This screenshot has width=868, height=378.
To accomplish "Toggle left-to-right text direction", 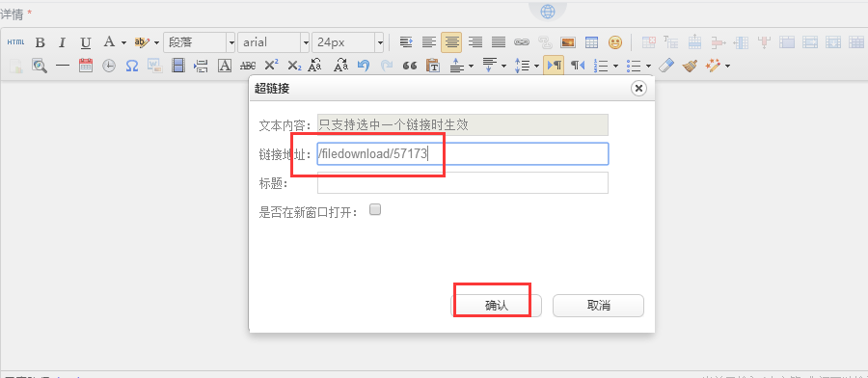I will click(554, 66).
